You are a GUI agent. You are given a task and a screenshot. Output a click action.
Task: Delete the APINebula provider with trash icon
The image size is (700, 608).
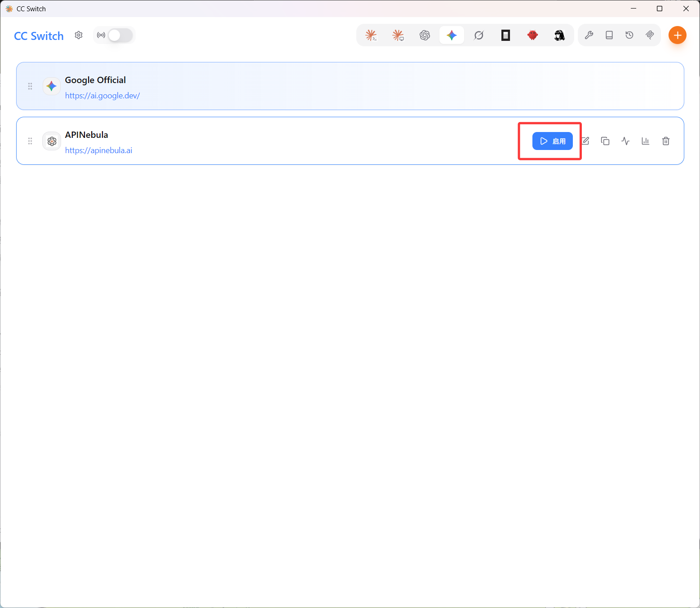666,141
